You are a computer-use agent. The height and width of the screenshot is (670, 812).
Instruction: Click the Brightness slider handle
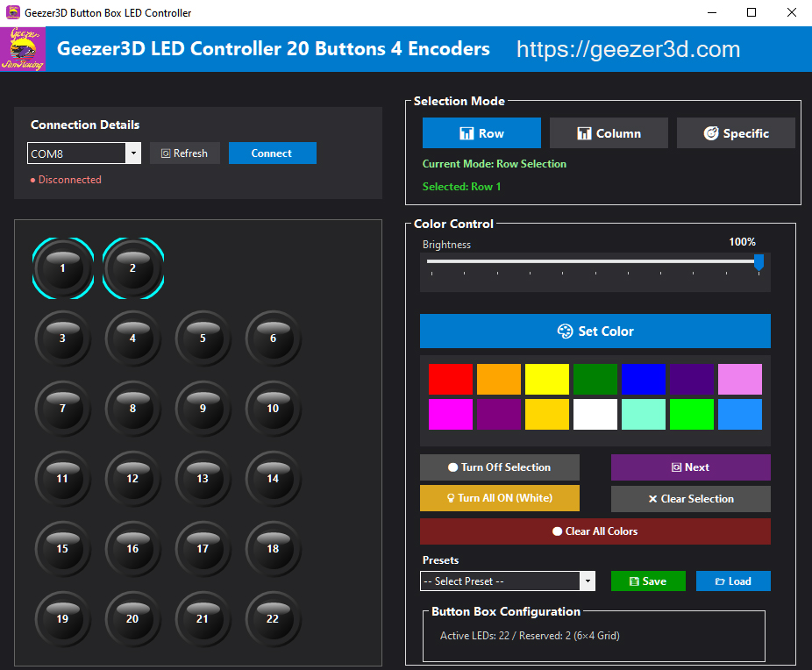tap(759, 261)
